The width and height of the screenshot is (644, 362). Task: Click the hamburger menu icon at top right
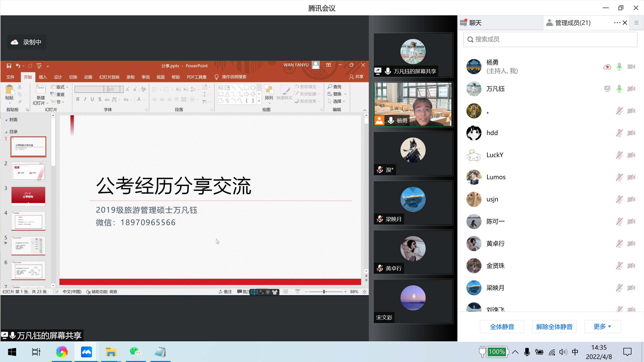coord(636,23)
